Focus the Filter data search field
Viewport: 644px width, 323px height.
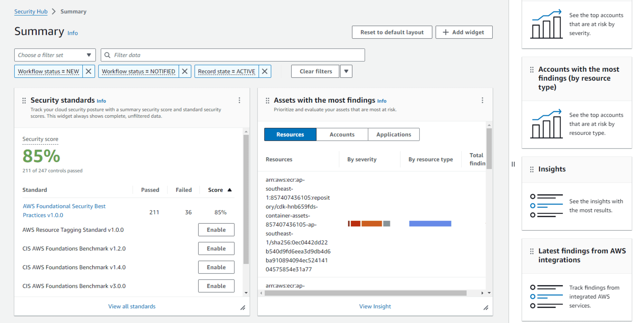[x=233, y=55]
